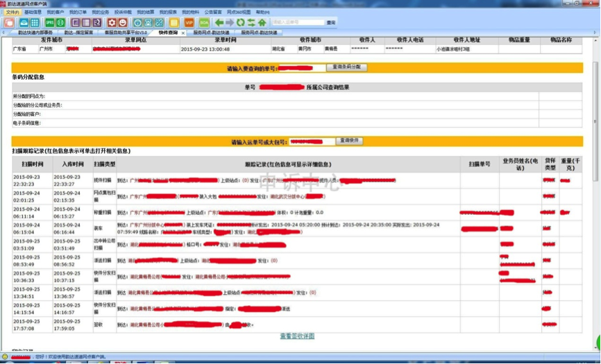Click 录单时间 value 2015-09-23 13:00:48
Screen dimensions: 601x364
click(x=205, y=49)
